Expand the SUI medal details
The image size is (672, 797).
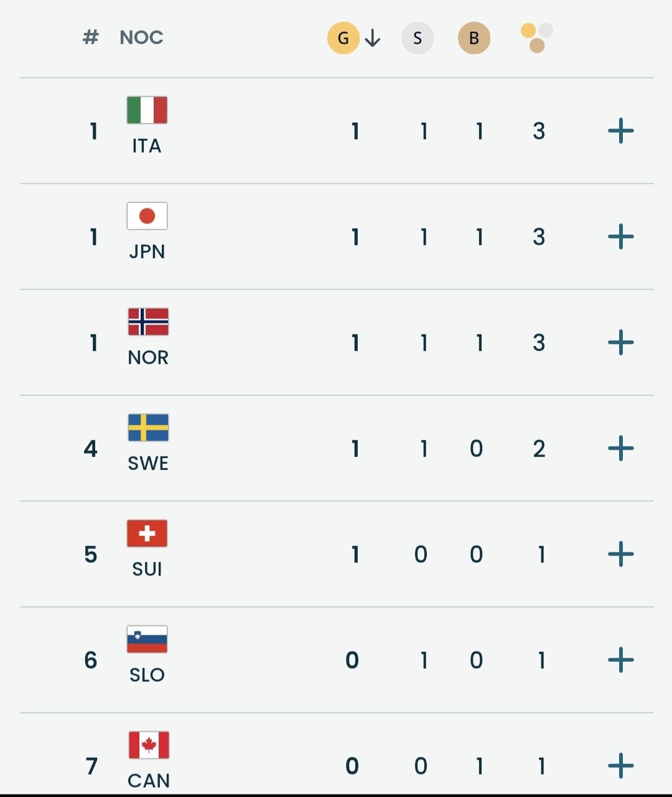(x=620, y=555)
